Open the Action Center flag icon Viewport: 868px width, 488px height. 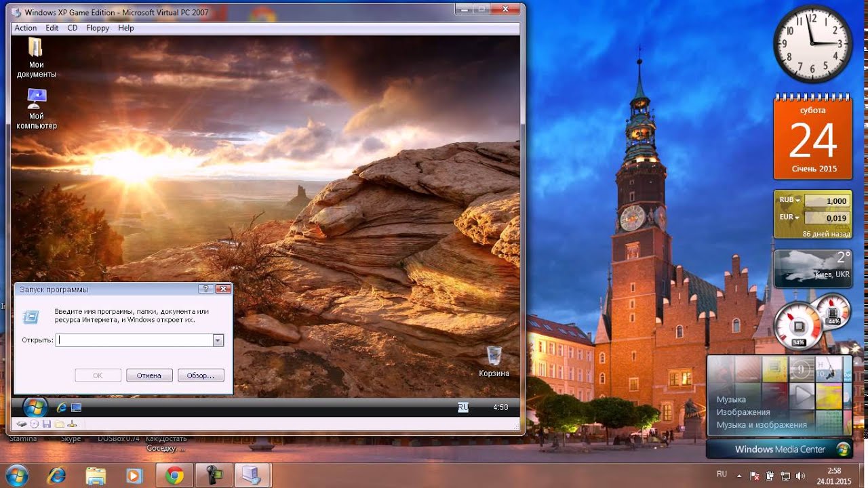[755, 475]
